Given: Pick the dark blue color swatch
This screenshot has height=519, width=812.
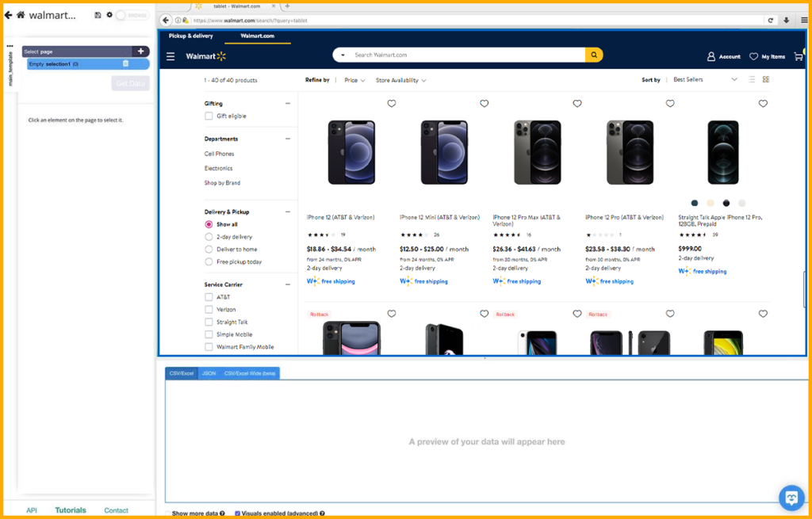Looking at the screenshot, I should (695, 204).
